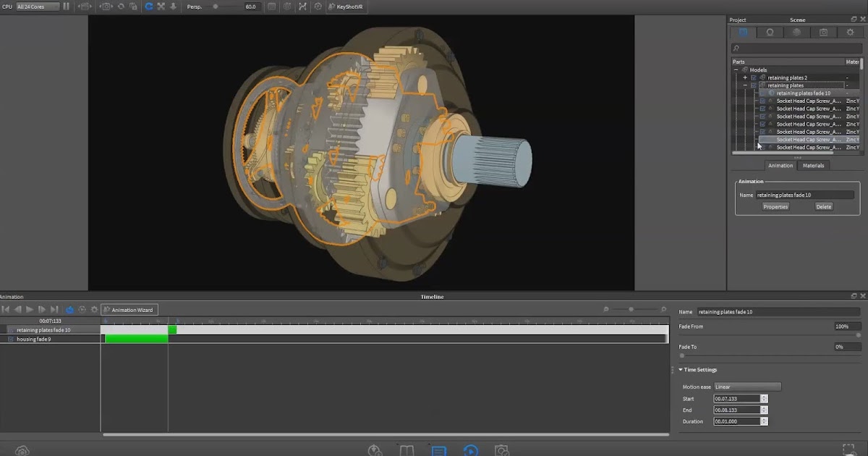Click the focal length 60.0 field
Image resolution: width=868 pixels, height=456 pixels.
coord(251,6)
